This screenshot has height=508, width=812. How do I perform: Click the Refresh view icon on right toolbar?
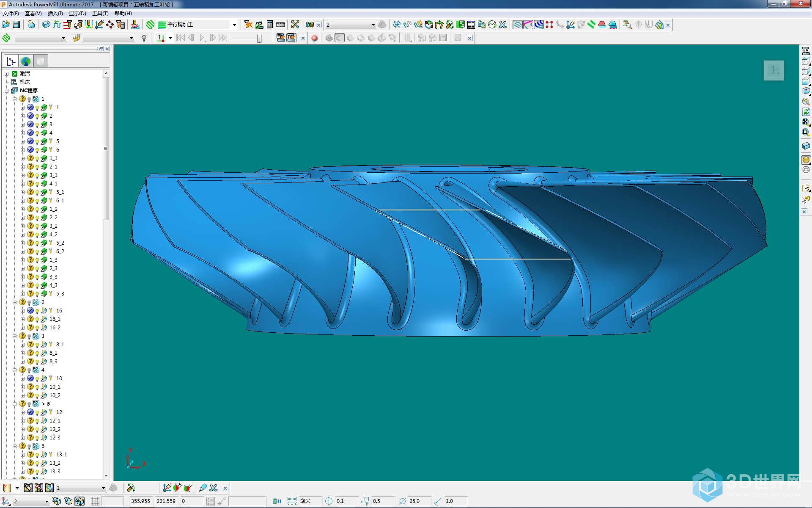806,112
